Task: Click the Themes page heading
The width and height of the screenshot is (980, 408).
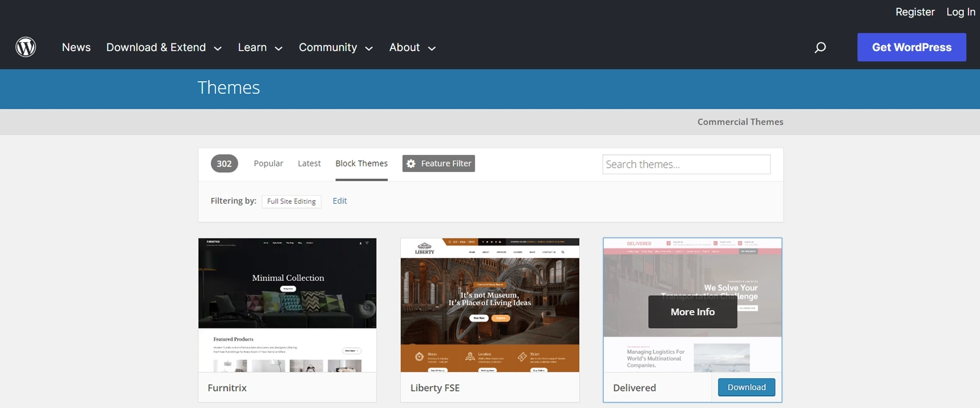Action: pyautogui.click(x=229, y=88)
